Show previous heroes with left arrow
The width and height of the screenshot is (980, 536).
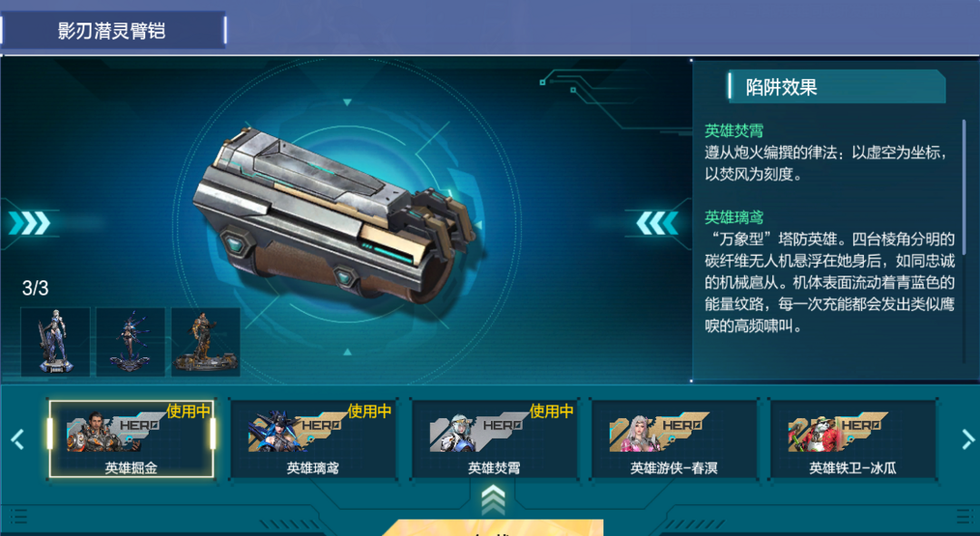coord(17,439)
